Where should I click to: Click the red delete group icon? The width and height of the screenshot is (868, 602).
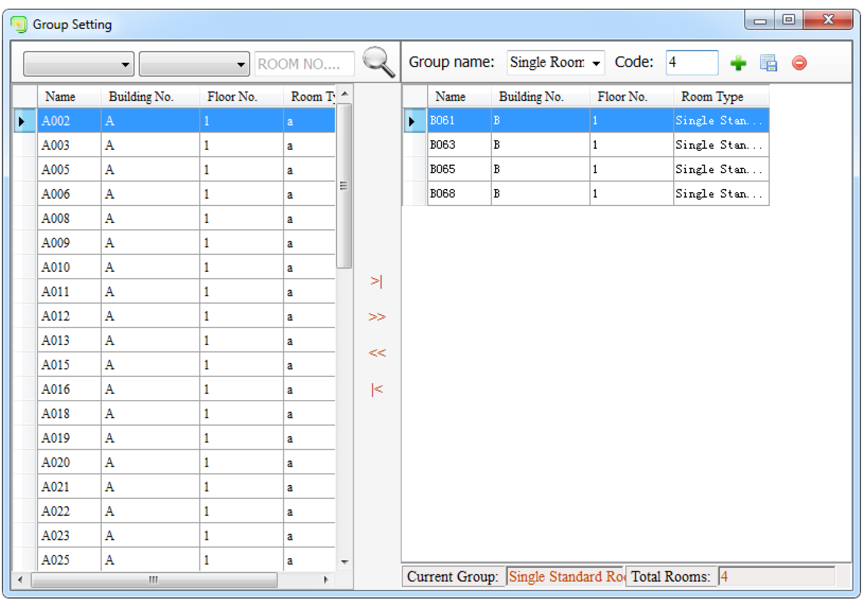(799, 63)
